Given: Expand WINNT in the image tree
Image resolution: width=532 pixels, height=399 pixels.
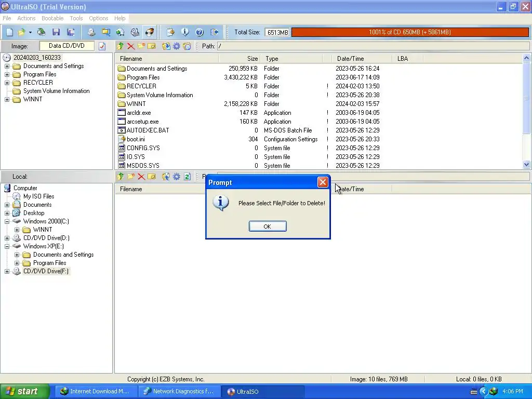Looking at the screenshot, I should coord(7,99).
